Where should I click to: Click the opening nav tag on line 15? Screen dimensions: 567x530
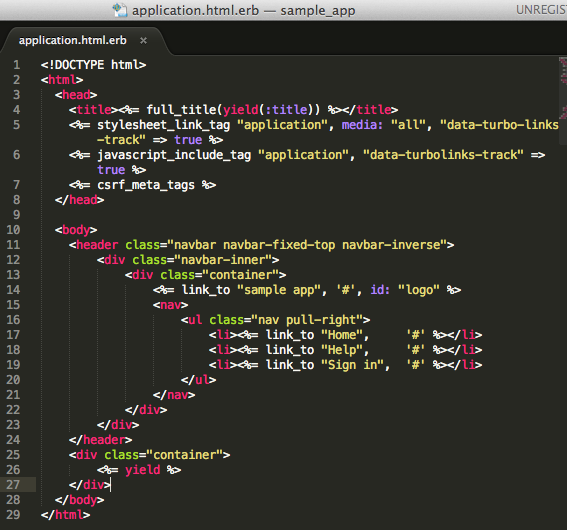[170, 305]
